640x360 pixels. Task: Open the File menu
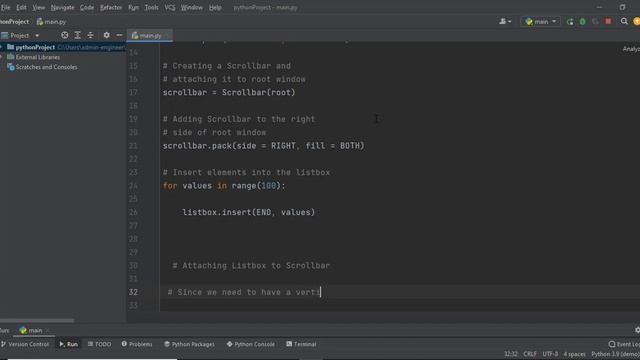5,7
